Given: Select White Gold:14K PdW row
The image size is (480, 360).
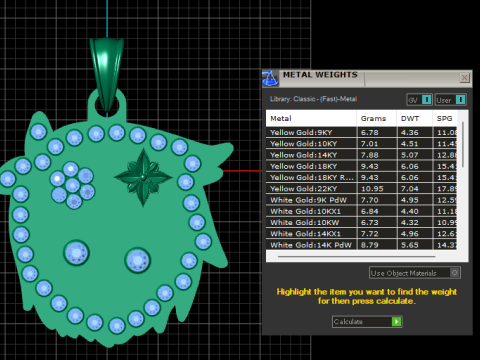Looking at the screenshot, I should pyautogui.click(x=361, y=245).
